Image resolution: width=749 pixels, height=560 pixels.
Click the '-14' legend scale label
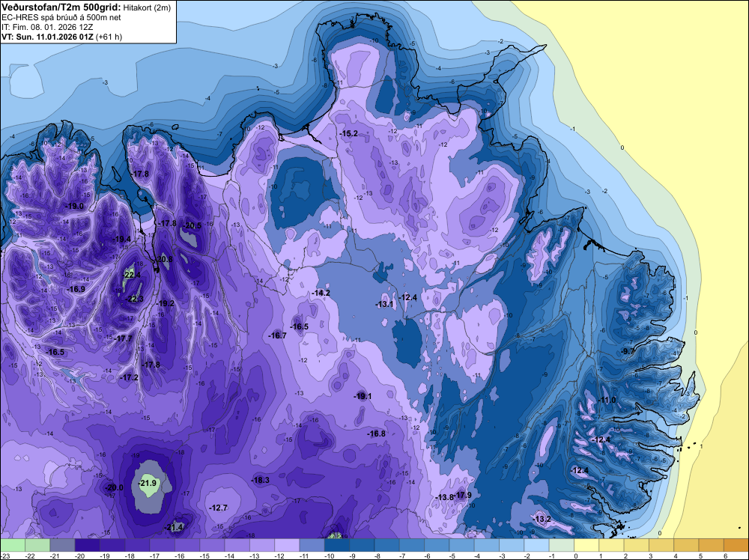coord(229,556)
